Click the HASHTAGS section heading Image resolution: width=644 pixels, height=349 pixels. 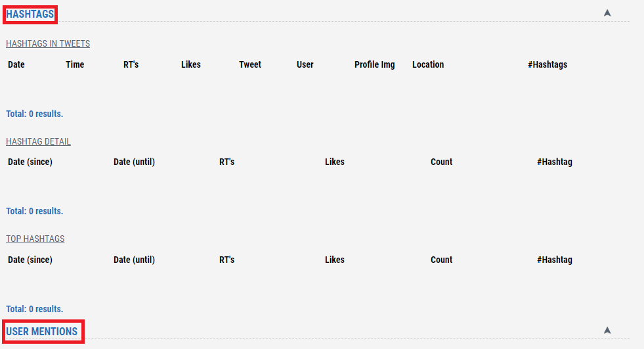click(x=30, y=14)
